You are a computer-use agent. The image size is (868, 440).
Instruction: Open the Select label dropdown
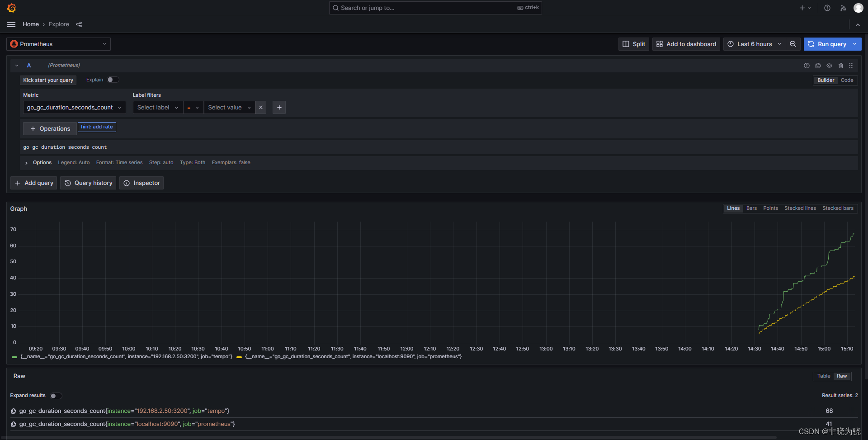[x=158, y=108]
